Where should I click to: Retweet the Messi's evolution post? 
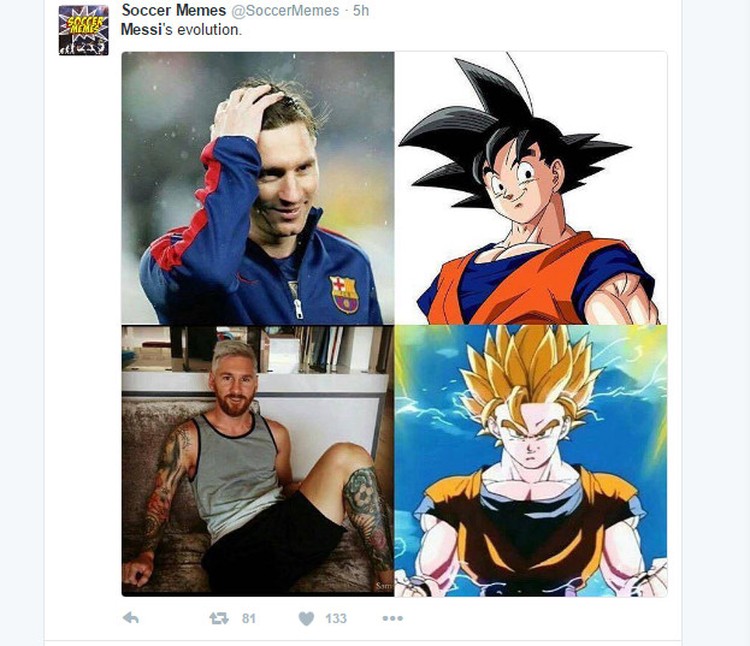(219, 618)
